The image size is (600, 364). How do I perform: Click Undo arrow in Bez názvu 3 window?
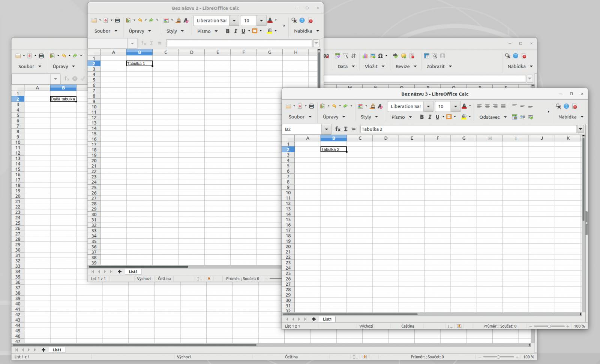(334, 106)
